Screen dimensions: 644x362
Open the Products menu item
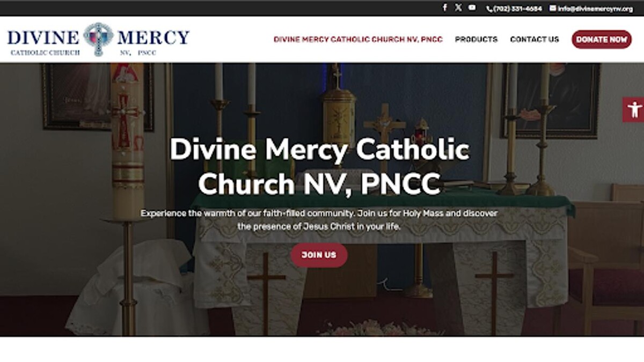[476, 39]
